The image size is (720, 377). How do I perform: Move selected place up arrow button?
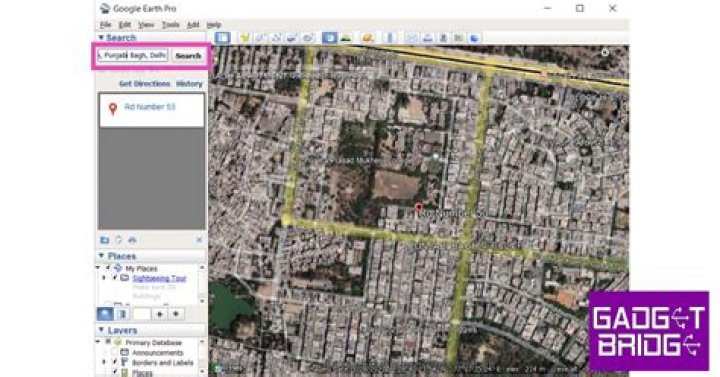click(160, 314)
